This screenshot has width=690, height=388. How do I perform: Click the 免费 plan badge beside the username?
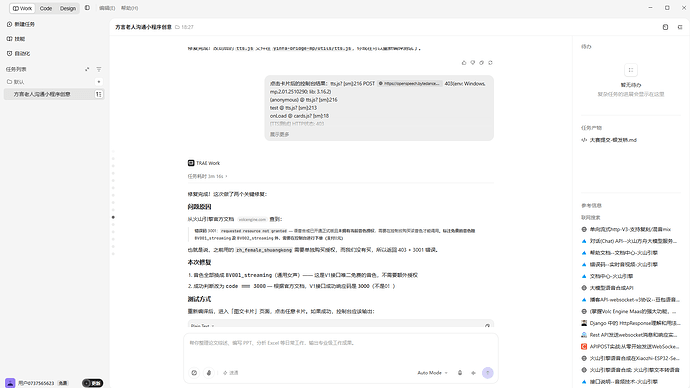(x=63, y=383)
